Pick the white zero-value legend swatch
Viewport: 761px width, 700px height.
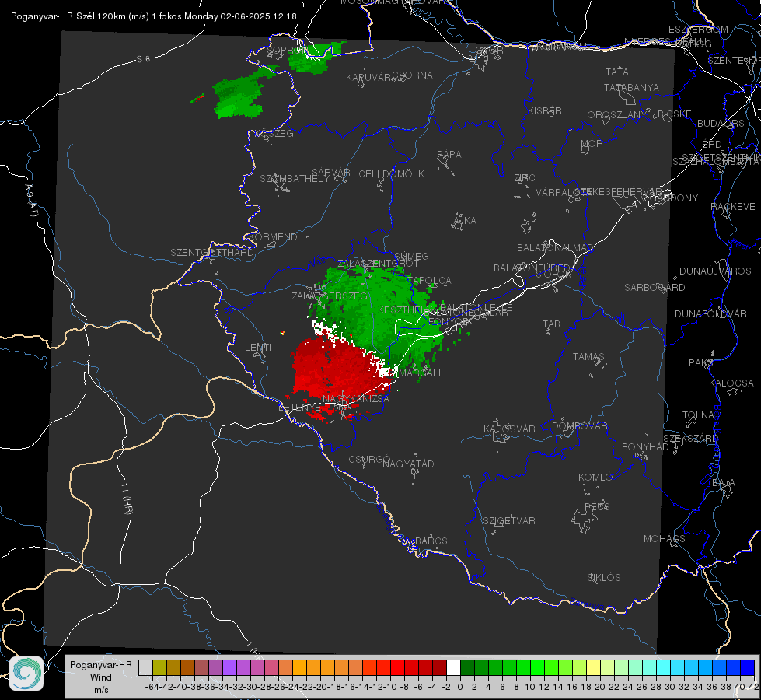tap(453, 667)
